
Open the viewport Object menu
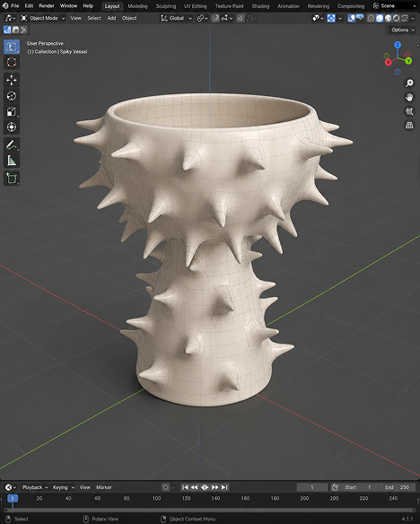[129, 18]
